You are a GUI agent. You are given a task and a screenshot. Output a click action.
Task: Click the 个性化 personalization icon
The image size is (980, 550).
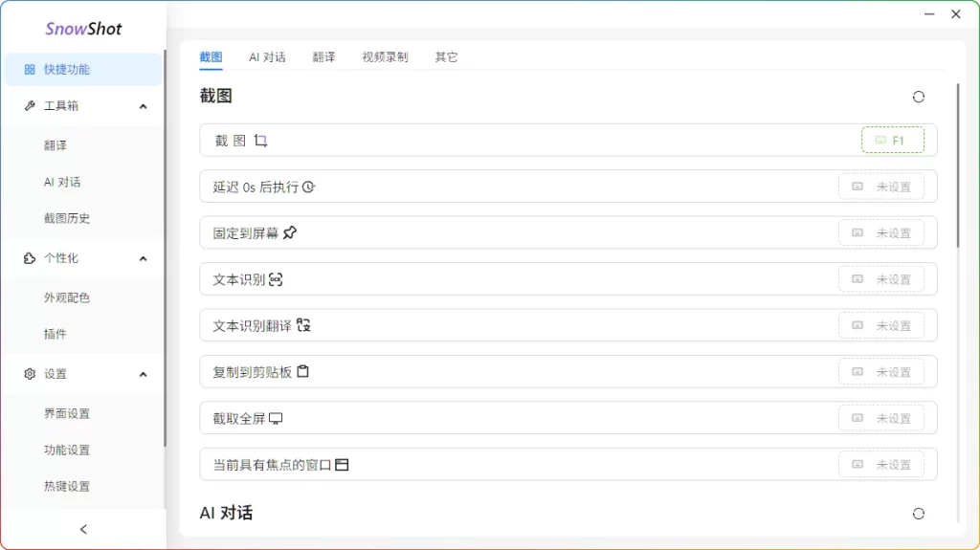(x=30, y=258)
